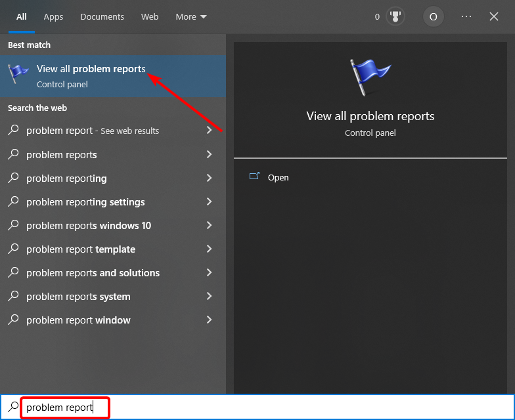Click magnifier icon beside 'problem reports and solutions'
Image resolution: width=515 pixels, height=420 pixels.
click(13, 272)
